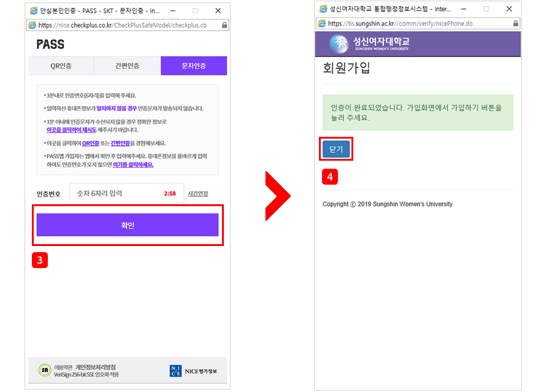Screen dimensions: 552x392
Task: Click the PASS logo in the header
Action: coord(50,44)
